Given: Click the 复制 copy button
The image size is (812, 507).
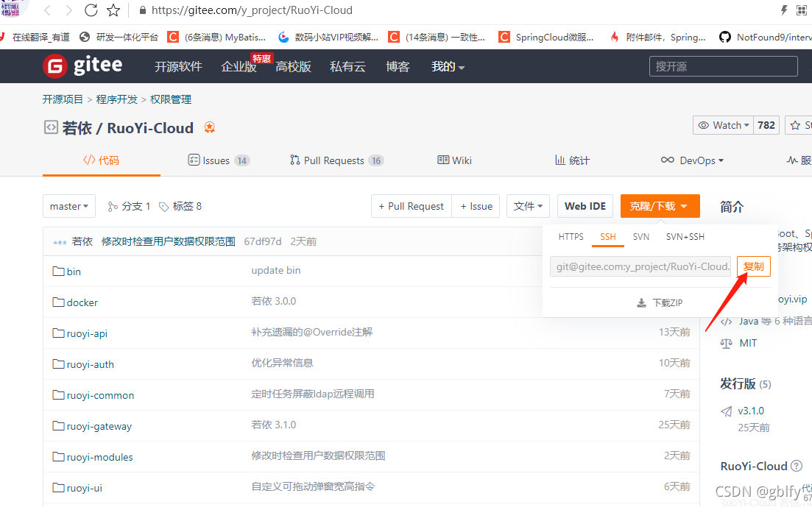Looking at the screenshot, I should (754, 266).
